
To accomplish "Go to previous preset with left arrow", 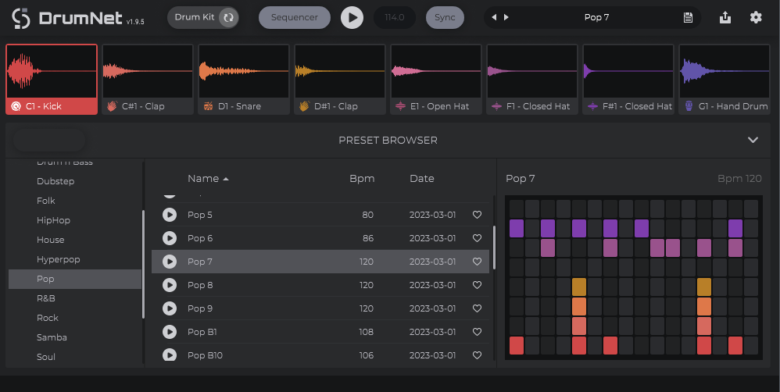I will pyautogui.click(x=494, y=17).
